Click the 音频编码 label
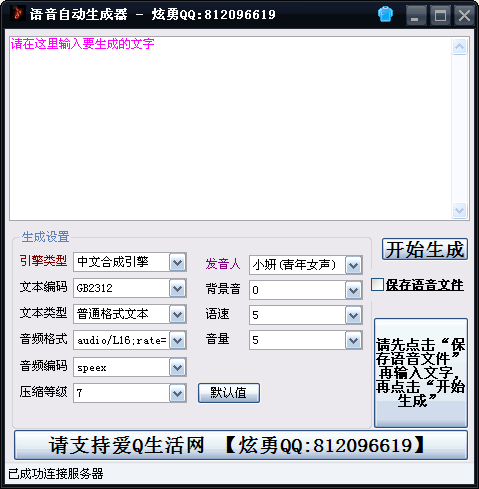This screenshot has height=489, width=479. click(x=43, y=366)
